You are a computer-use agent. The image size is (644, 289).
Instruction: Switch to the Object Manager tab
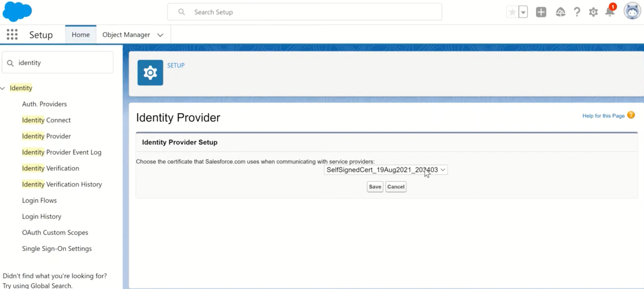[x=126, y=34]
